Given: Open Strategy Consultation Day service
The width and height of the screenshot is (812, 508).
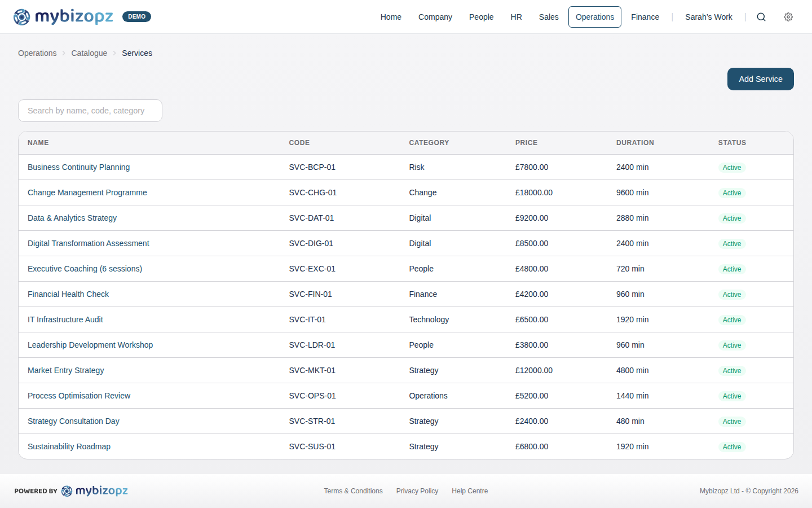Looking at the screenshot, I should (x=74, y=421).
